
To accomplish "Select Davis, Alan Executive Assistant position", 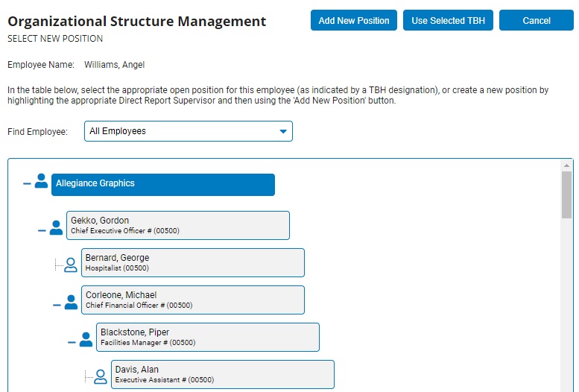I will pyautogui.click(x=223, y=375).
